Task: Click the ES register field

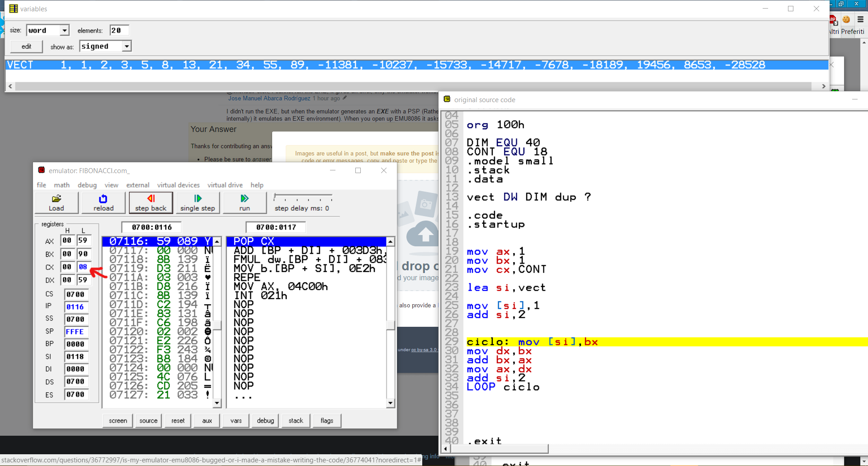Action: pyautogui.click(x=75, y=395)
